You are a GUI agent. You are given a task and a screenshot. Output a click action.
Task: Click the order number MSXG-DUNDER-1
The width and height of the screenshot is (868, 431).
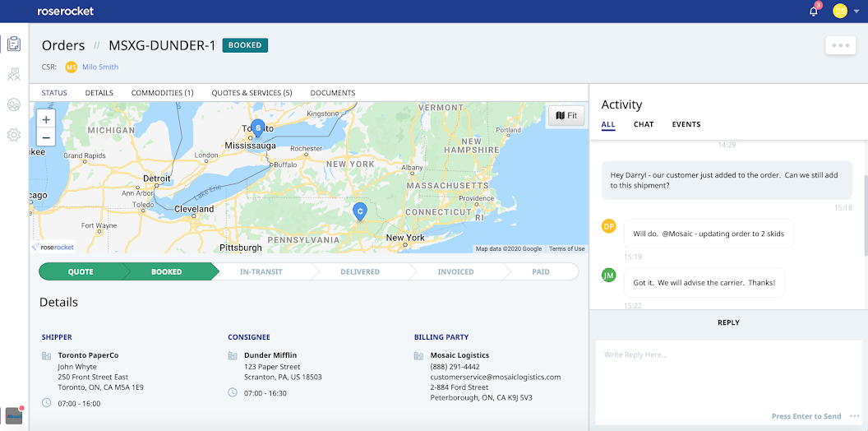coord(162,45)
